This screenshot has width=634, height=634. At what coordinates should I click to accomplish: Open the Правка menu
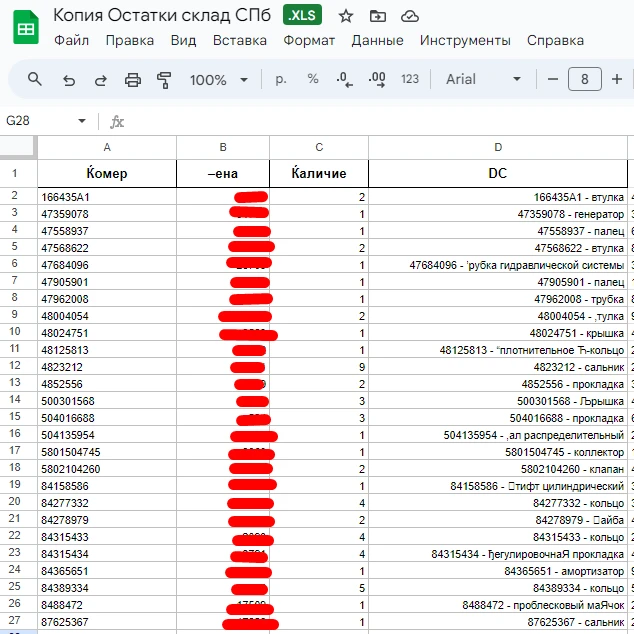tap(130, 40)
